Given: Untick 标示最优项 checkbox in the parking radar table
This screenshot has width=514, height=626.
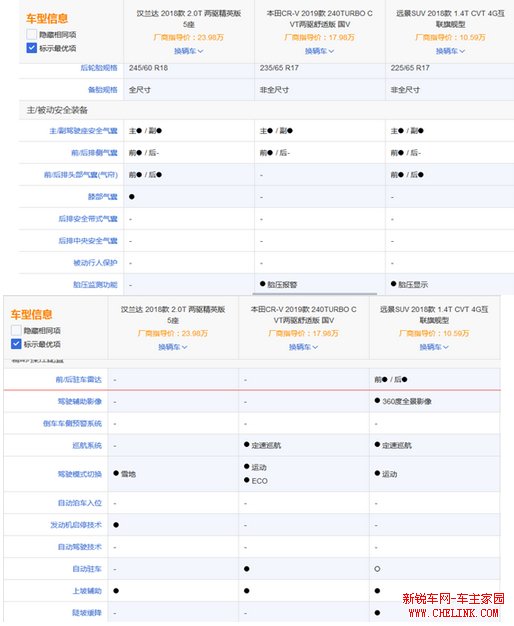Looking at the screenshot, I should pyautogui.click(x=16, y=344).
